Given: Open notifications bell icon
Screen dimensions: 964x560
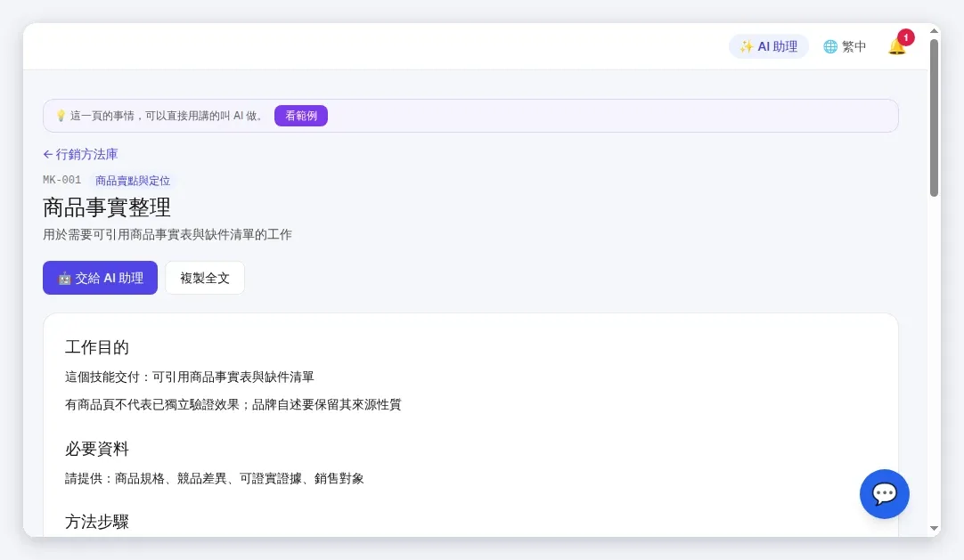Looking at the screenshot, I should click(896, 46).
